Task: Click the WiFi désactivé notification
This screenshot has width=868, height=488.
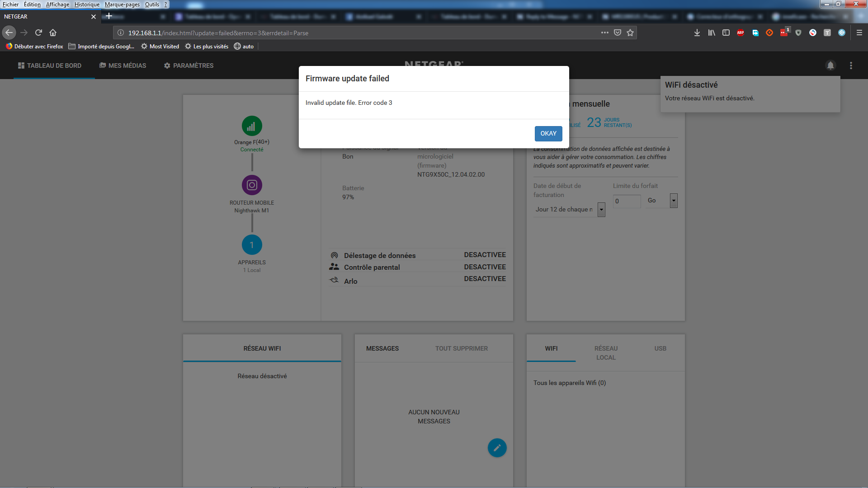Action: [750, 94]
